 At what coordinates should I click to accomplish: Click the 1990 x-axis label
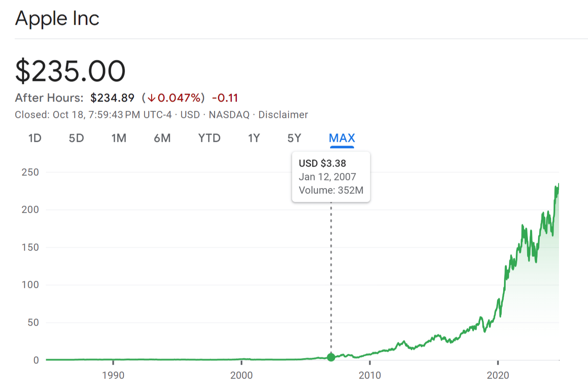[113, 375]
